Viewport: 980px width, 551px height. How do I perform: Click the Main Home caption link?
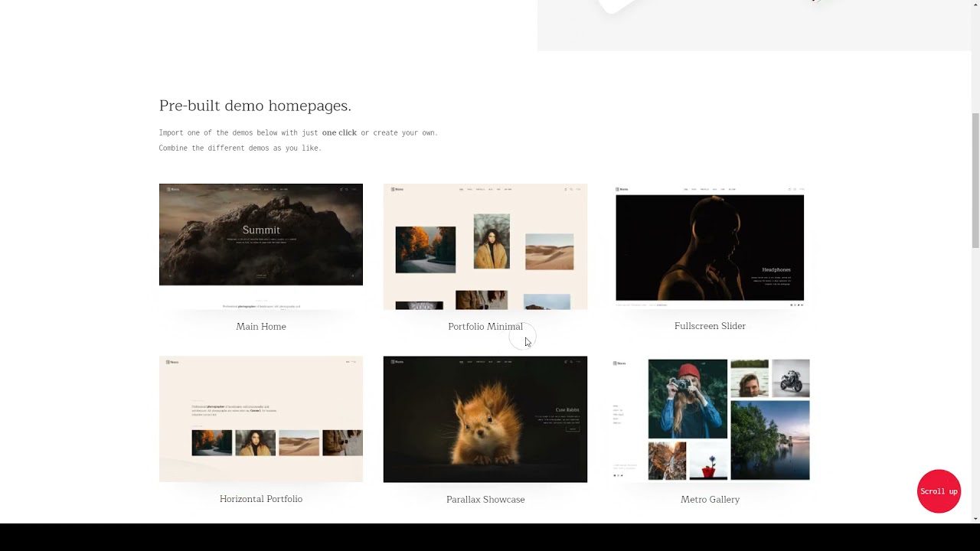pos(261,327)
